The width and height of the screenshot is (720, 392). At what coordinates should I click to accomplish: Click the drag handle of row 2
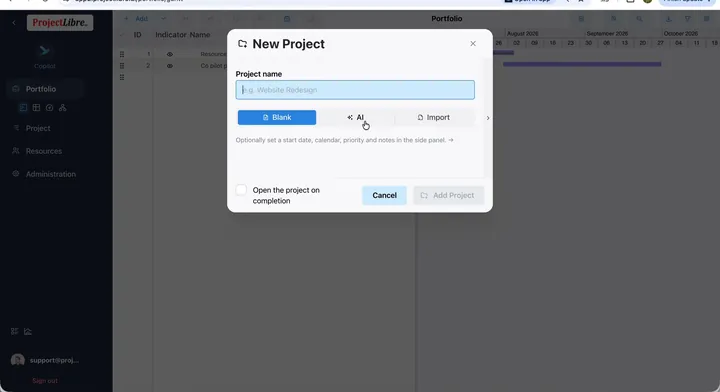[x=122, y=66]
